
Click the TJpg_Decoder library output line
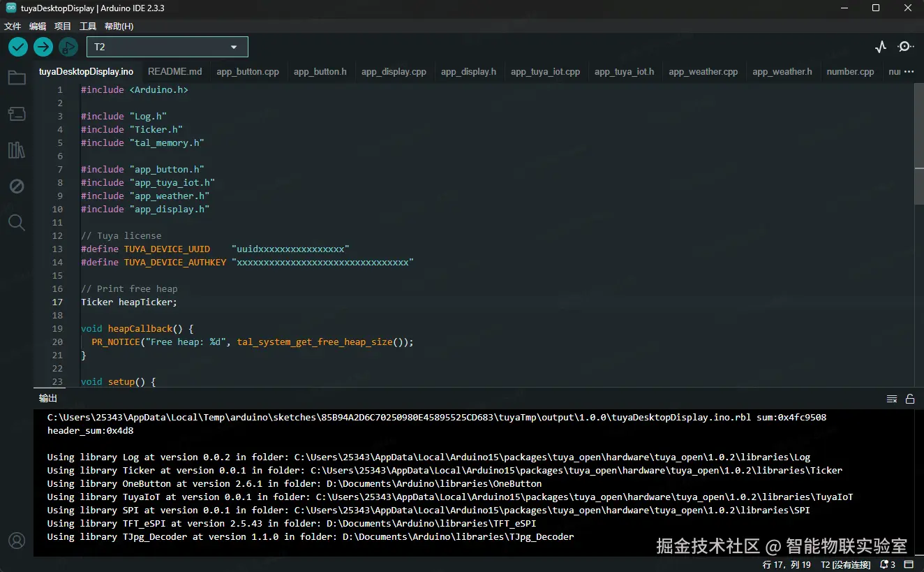pos(311,536)
